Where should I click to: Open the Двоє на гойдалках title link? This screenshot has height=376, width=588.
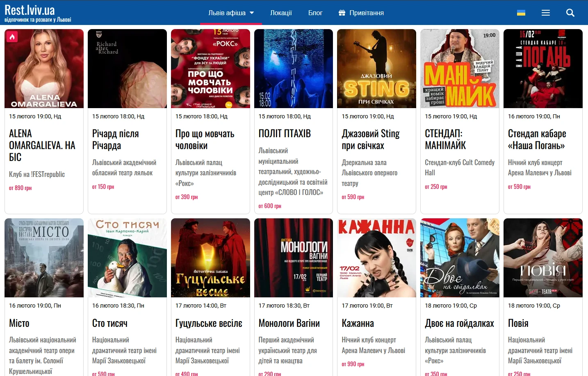[x=459, y=323]
